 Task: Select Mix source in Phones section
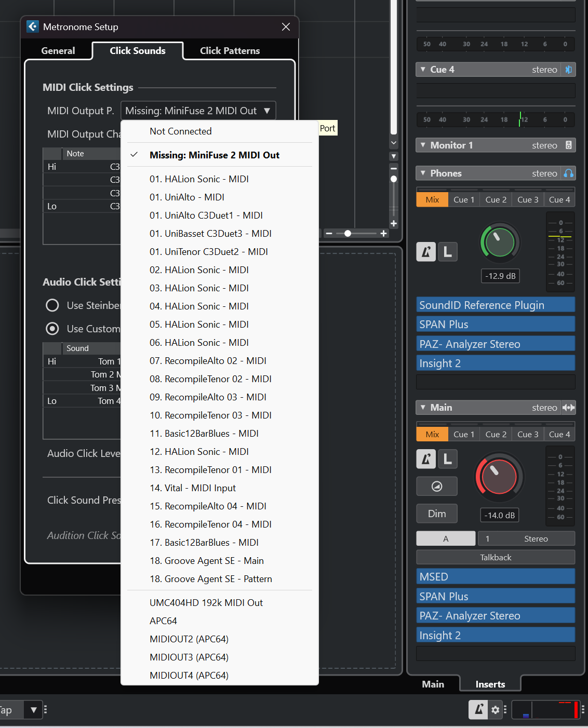pyautogui.click(x=432, y=200)
